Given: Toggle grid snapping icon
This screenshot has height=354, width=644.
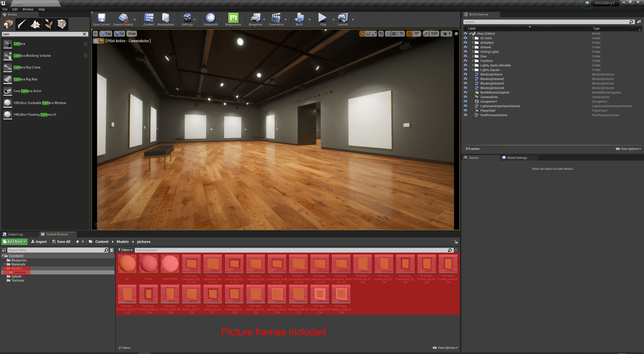Looking at the screenshot, I should coord(394,34).
